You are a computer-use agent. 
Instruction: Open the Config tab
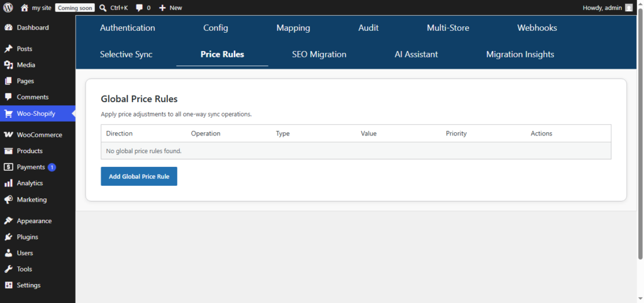216,28
